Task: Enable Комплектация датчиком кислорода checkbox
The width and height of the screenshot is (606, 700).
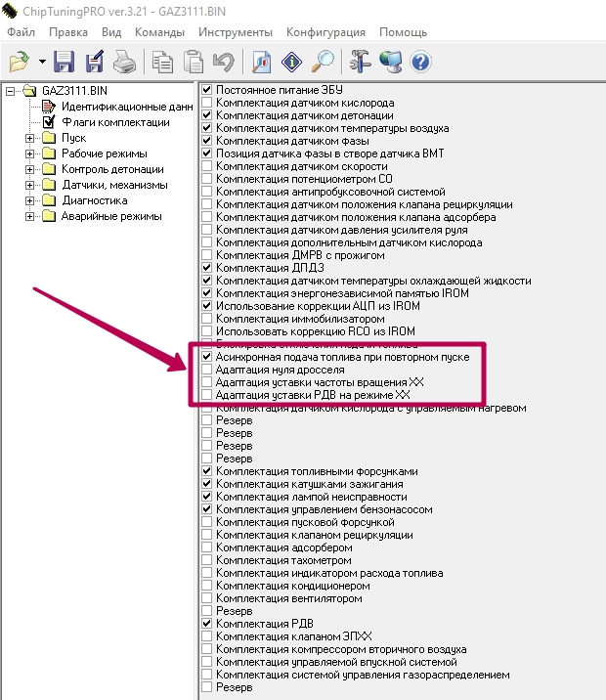Action: [206, 103]
